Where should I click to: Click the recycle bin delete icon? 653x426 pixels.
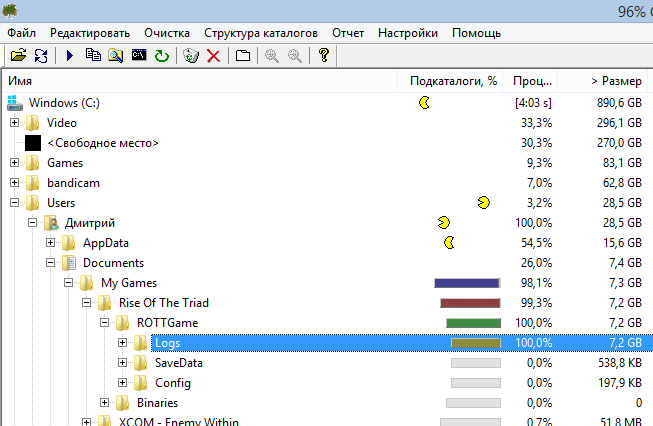(x=191, y=55)
